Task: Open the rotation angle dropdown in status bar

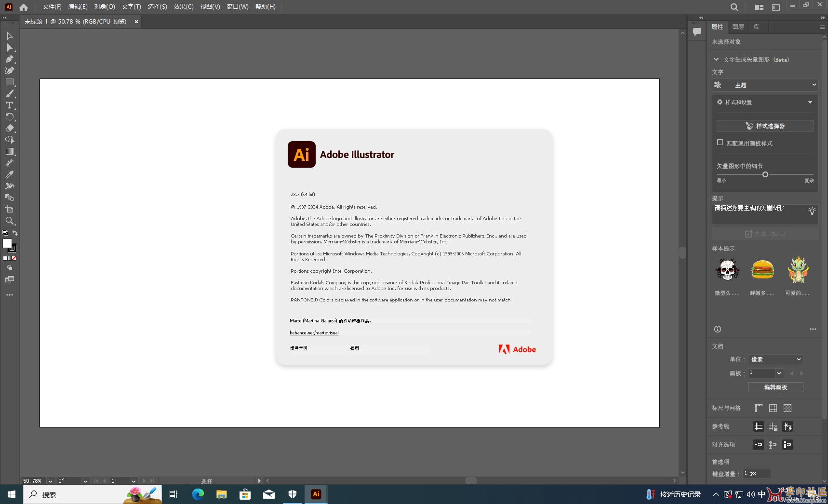Action: click(85, 481)
